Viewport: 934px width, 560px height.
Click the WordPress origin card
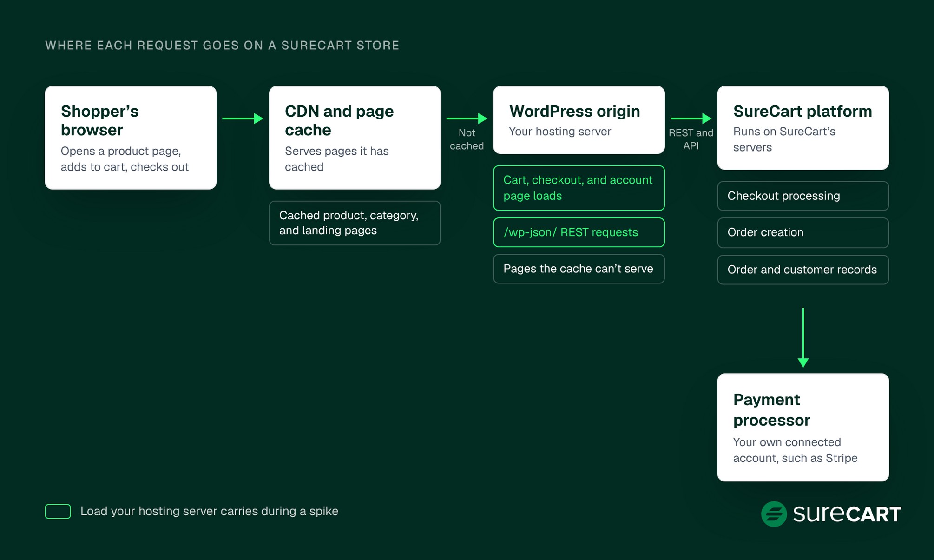click(x=579, y=120)
